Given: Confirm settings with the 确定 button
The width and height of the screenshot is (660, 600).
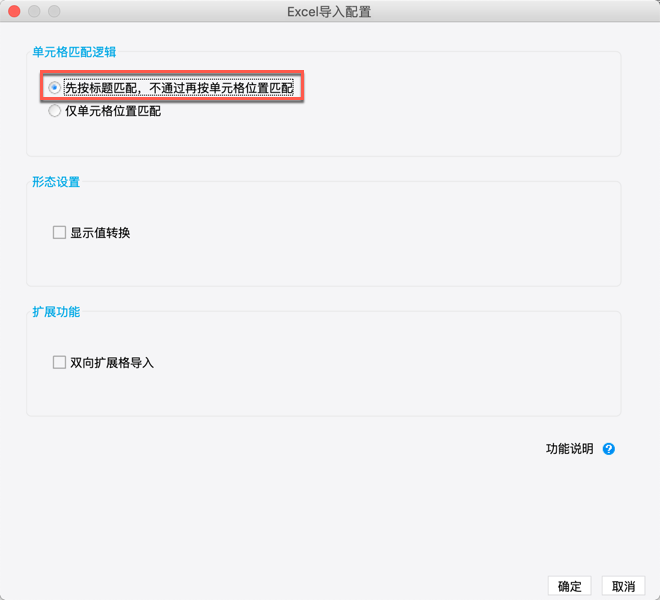Looking at the screenshot, I should click(570, 586).
